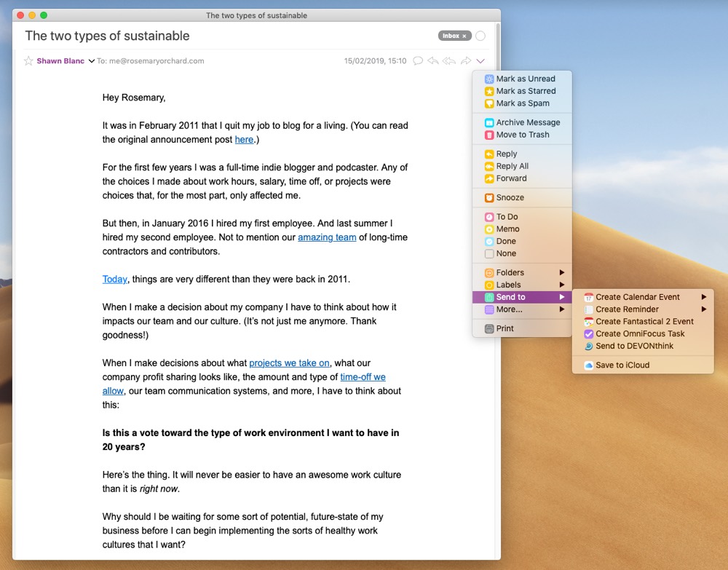Set the message category to Memo
The height and width of the screenshot is (570, 728).
click(522, 229)
